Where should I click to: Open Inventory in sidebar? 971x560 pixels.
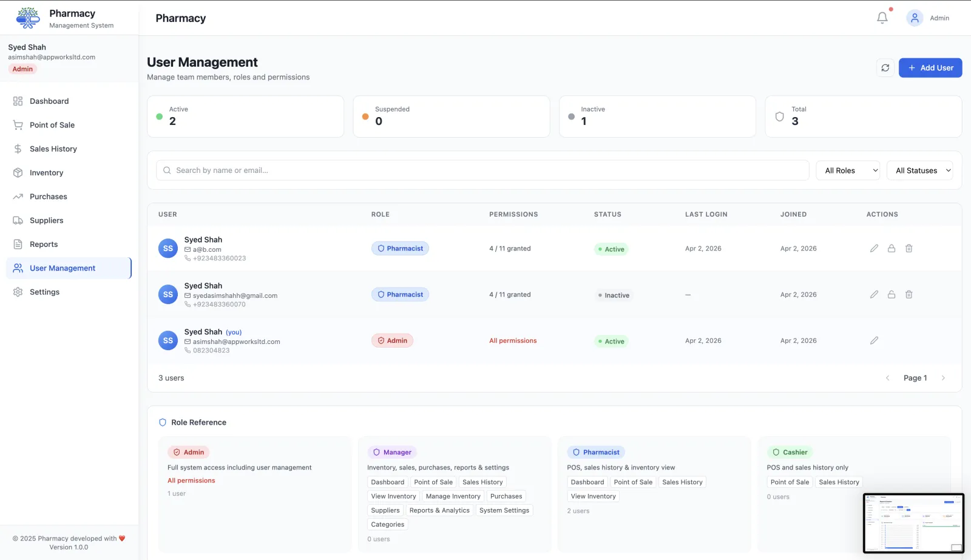(x=69, y=173)
